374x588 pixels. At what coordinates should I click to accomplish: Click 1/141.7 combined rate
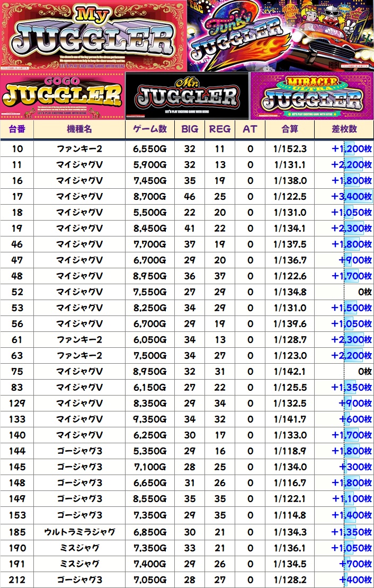tap(290, 419)
